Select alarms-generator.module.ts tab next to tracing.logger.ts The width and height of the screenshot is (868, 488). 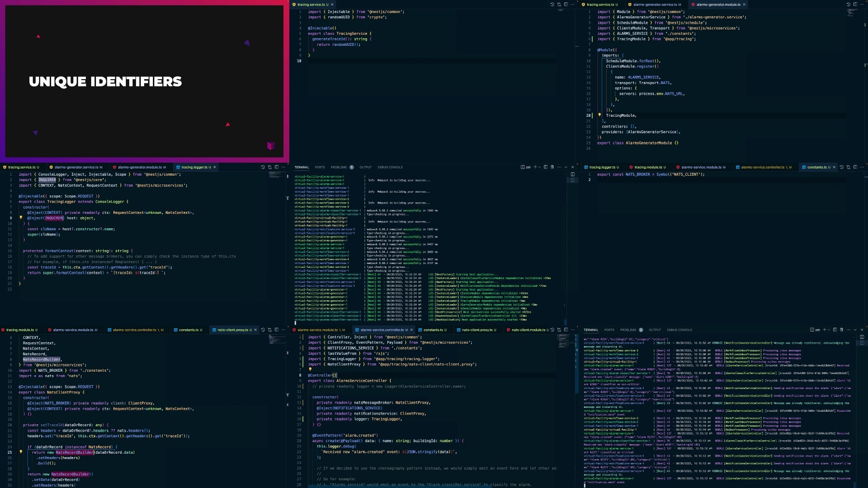[142, 167]
